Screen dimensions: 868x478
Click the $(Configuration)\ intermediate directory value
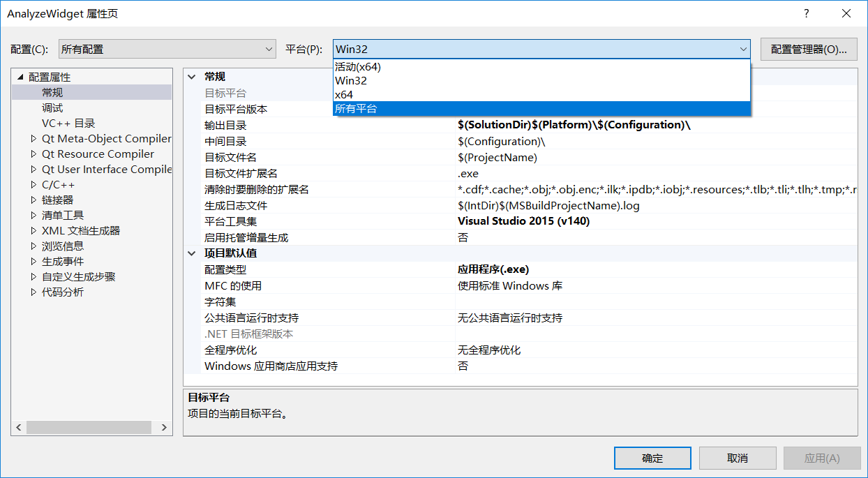502,141
